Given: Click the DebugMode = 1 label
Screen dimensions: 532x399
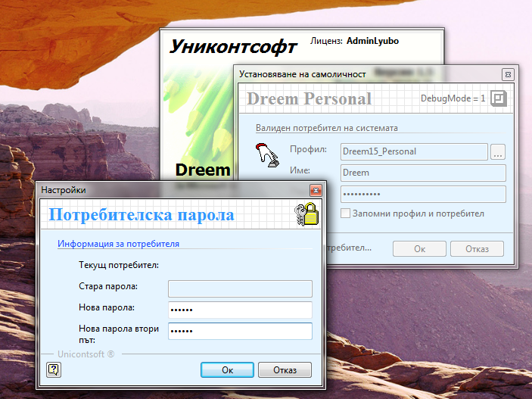Looking at the screenshot, I should (x=453, y=98).
